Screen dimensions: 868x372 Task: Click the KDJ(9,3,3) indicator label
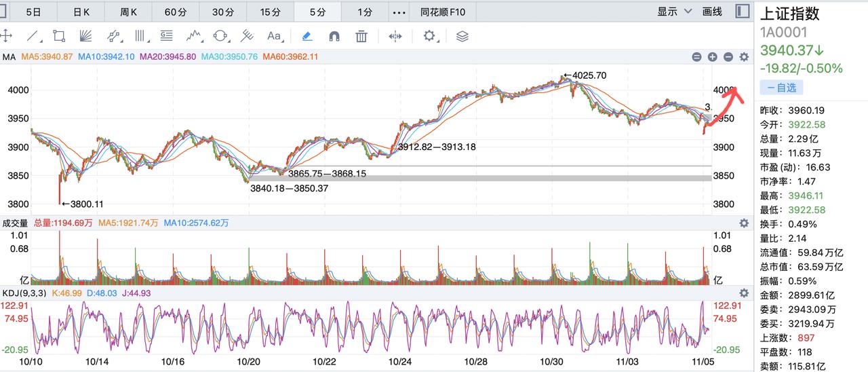click(x=24, y=293)
